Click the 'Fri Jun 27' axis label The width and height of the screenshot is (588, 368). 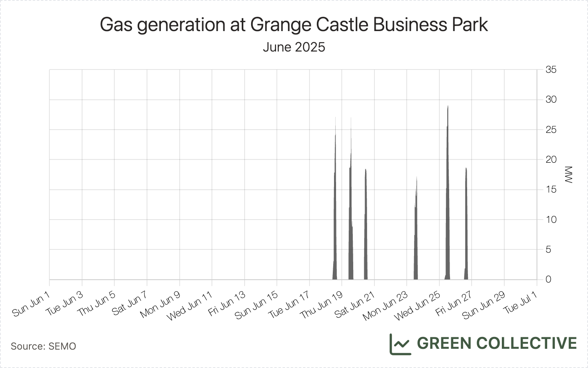pos(454,303)
